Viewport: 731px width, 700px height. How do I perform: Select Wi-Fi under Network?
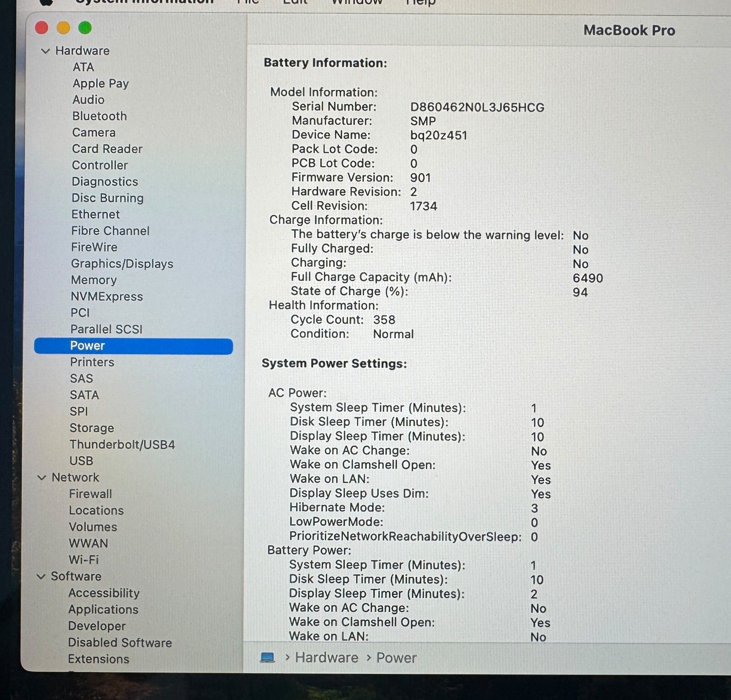84,560
